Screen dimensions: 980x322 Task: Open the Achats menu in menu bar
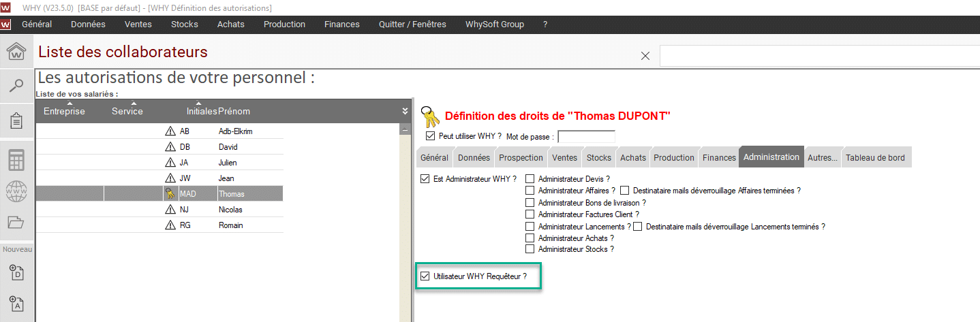[x=231, y=24]
